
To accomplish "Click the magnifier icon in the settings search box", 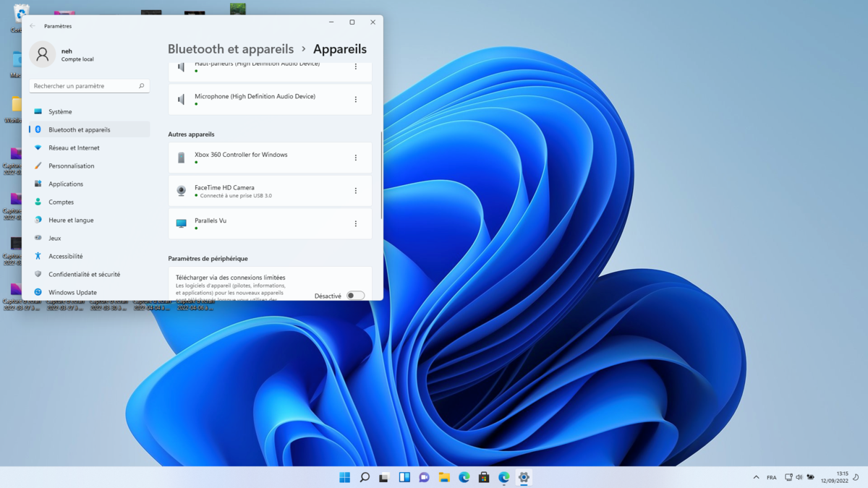I will coord(141,86).
